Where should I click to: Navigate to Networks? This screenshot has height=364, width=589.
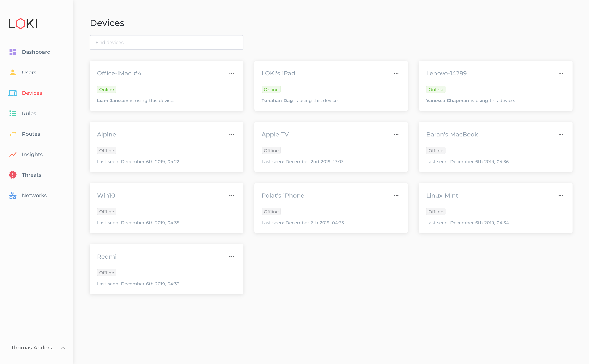click(34, 195)
